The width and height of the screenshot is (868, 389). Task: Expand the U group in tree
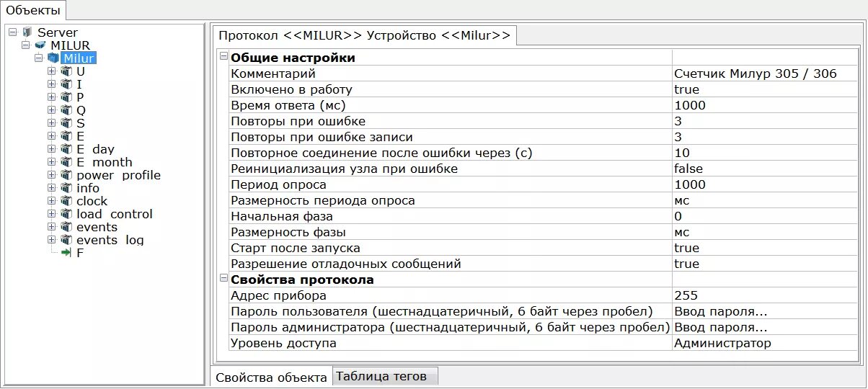tap(51, 71)
